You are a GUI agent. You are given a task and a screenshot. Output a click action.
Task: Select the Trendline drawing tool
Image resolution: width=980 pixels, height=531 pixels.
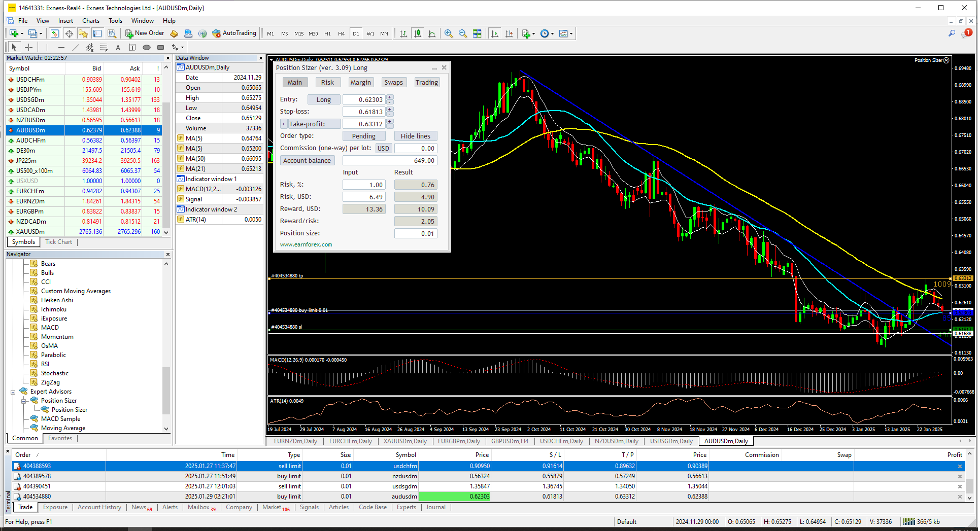(75, 47)
